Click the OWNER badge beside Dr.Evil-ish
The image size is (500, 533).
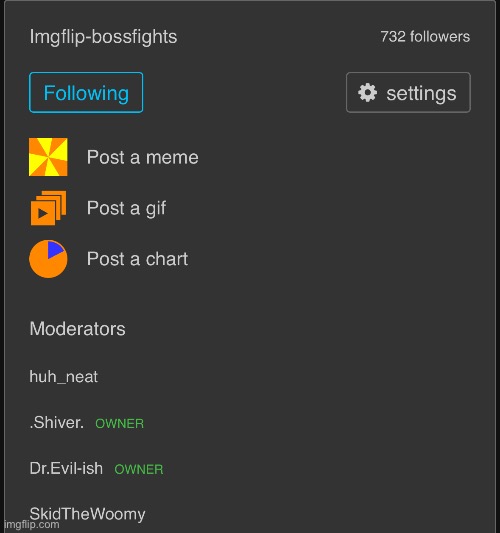coord(139,470)
